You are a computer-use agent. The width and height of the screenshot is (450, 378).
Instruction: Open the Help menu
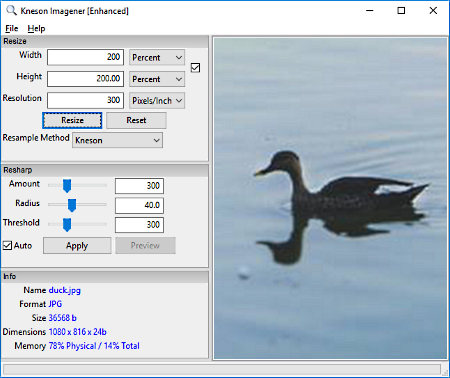[36, 29]
